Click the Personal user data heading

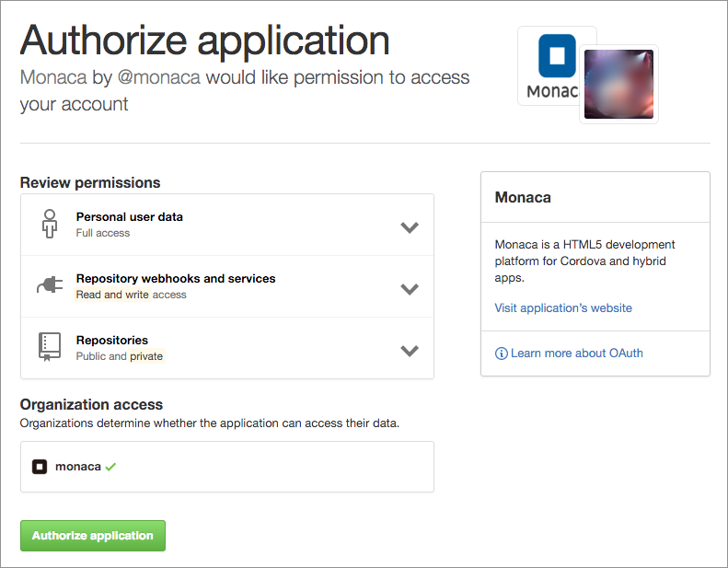coord(130,217)
